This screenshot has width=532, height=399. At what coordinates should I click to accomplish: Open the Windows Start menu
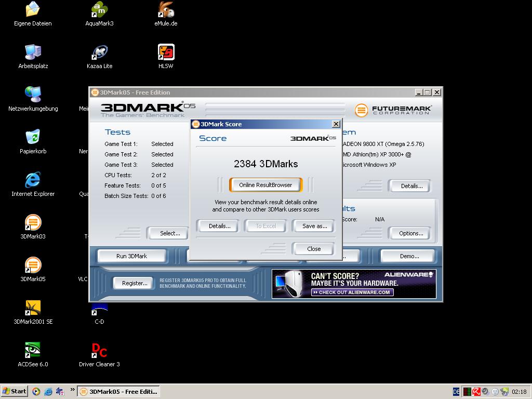(x=14, y=392)
